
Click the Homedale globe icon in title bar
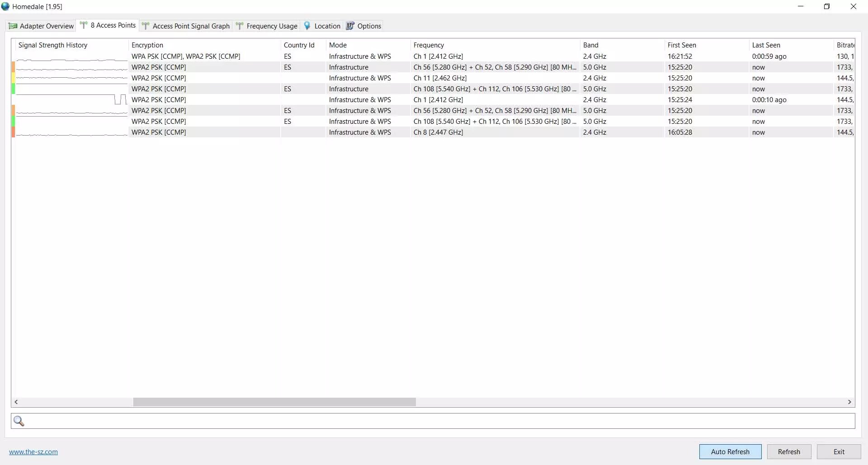[5, 6]
